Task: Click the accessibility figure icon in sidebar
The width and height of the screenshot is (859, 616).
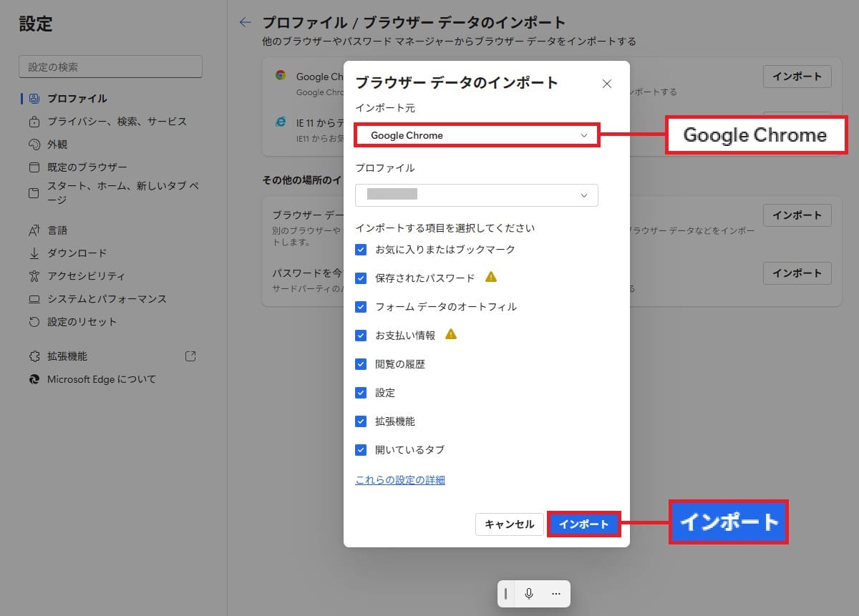Action: click(x=34, y=276)
